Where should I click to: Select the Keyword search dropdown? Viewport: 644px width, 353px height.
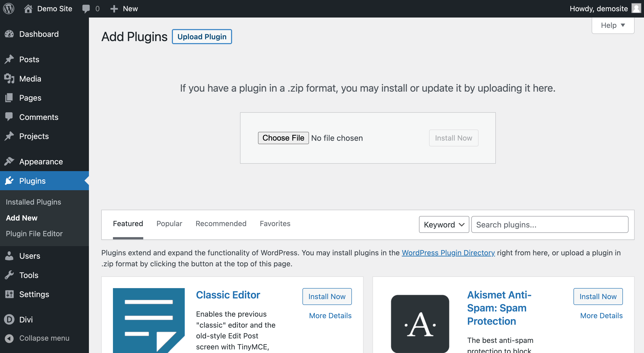[443, 224]
